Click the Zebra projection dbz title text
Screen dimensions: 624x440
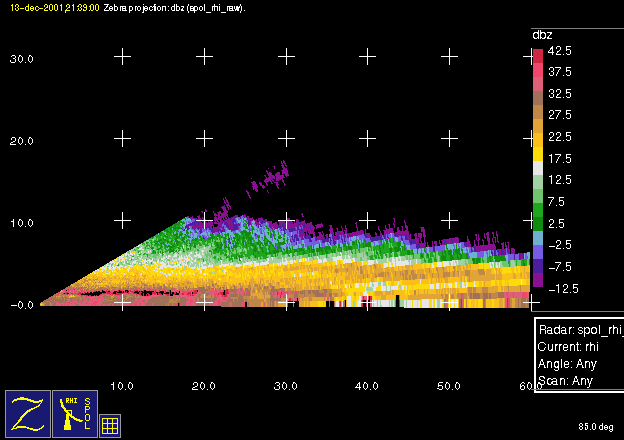click(x=175, y=7)
